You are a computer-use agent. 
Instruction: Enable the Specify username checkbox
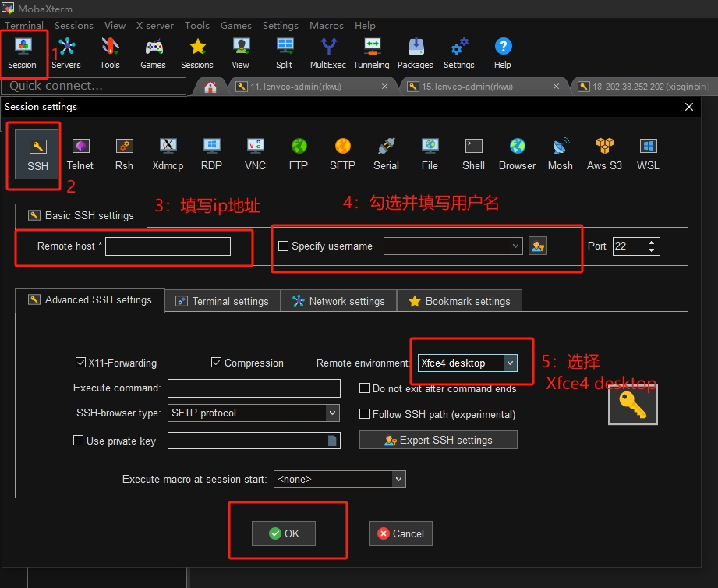[x=284, y=246]
